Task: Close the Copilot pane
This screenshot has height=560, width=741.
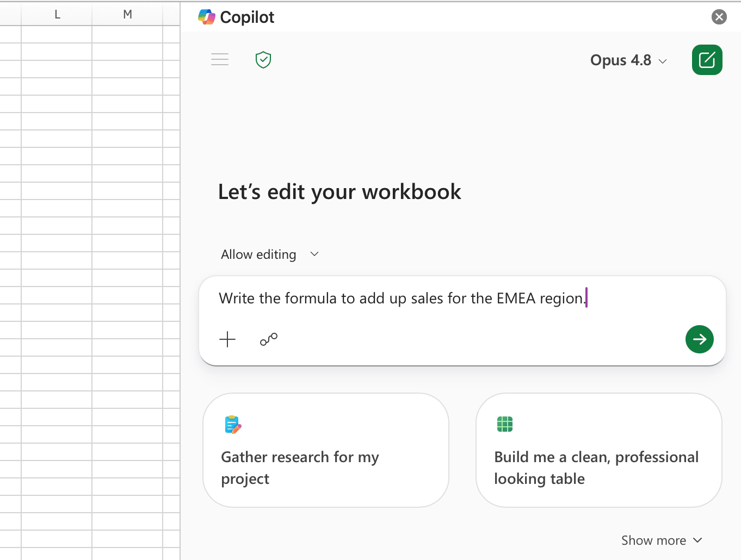Action: coord(719,17)
